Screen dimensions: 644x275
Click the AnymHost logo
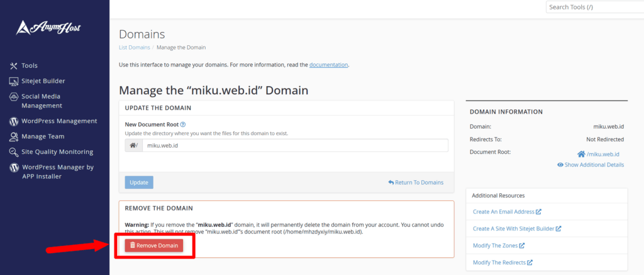(48, 28)
